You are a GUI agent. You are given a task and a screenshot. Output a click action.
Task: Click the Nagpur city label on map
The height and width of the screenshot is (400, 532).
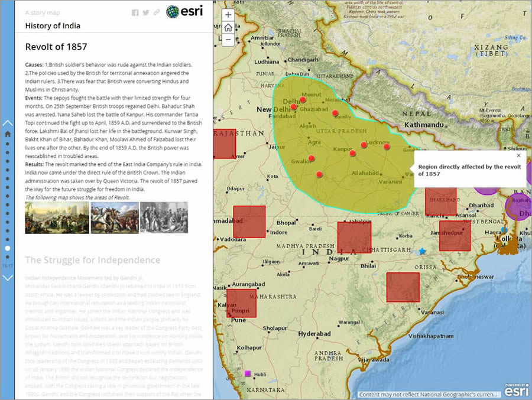click(x=339, y=259)
